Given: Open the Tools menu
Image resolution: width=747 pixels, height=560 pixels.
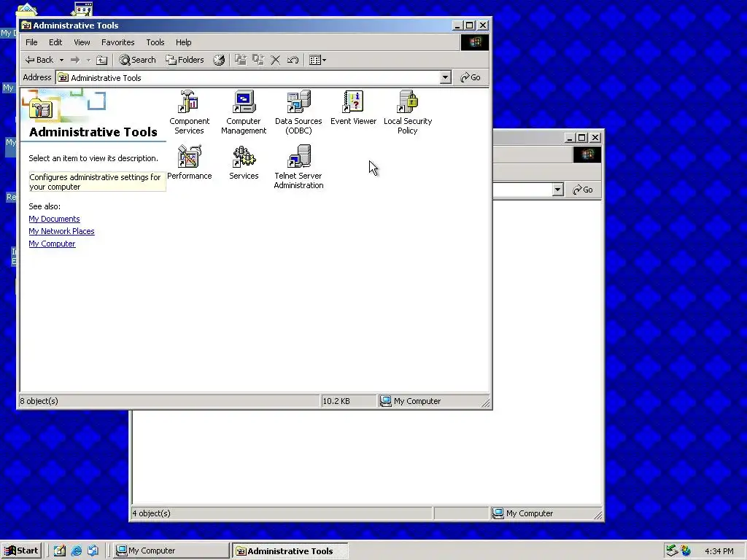Looking at the screenshot, I should click(x=155, y=42).
